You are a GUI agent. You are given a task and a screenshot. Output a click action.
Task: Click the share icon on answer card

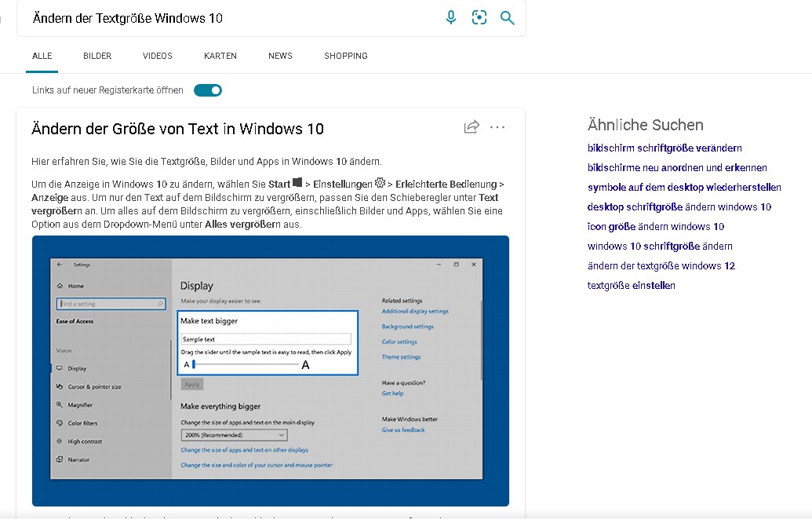click(472, 127)
